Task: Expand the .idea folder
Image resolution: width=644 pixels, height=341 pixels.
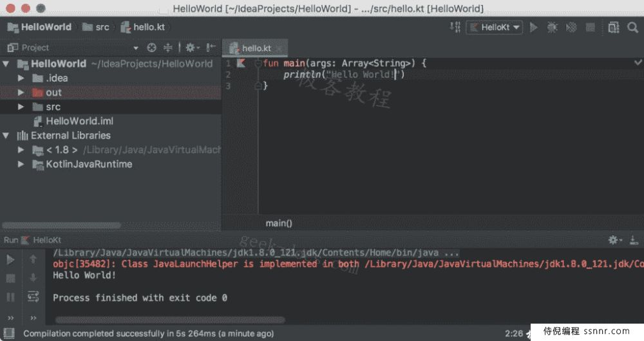Action: (21, 78)
